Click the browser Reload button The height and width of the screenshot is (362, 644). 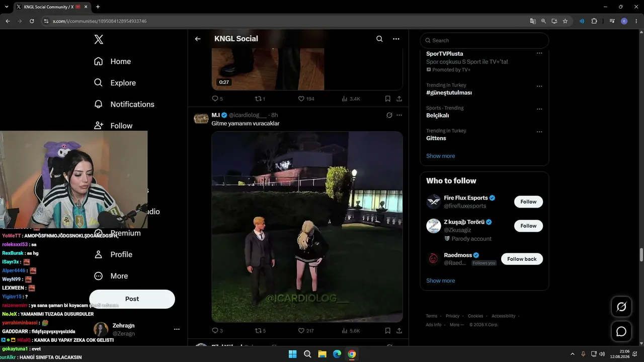point(32,21)
